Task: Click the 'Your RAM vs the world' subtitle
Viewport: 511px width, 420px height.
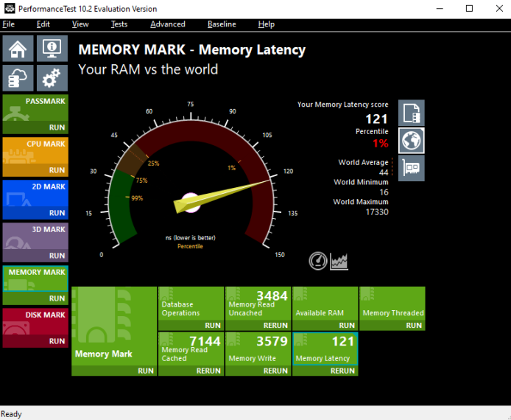Action: pyautogui.click(x=148, y=69)
